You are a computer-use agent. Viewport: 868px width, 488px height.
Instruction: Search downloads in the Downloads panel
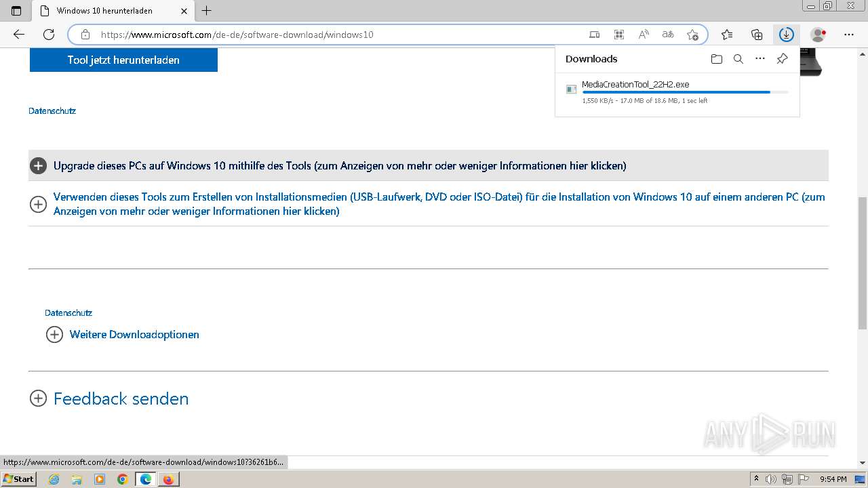(738, 59)
